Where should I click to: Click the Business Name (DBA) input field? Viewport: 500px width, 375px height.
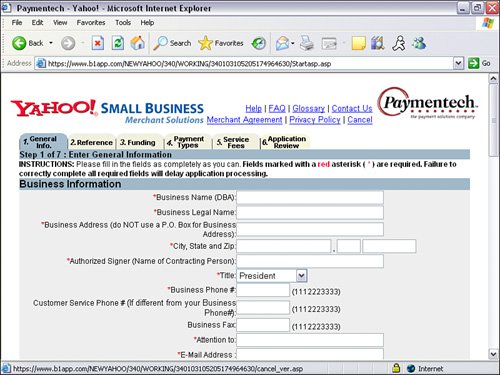tap(310, 197)
